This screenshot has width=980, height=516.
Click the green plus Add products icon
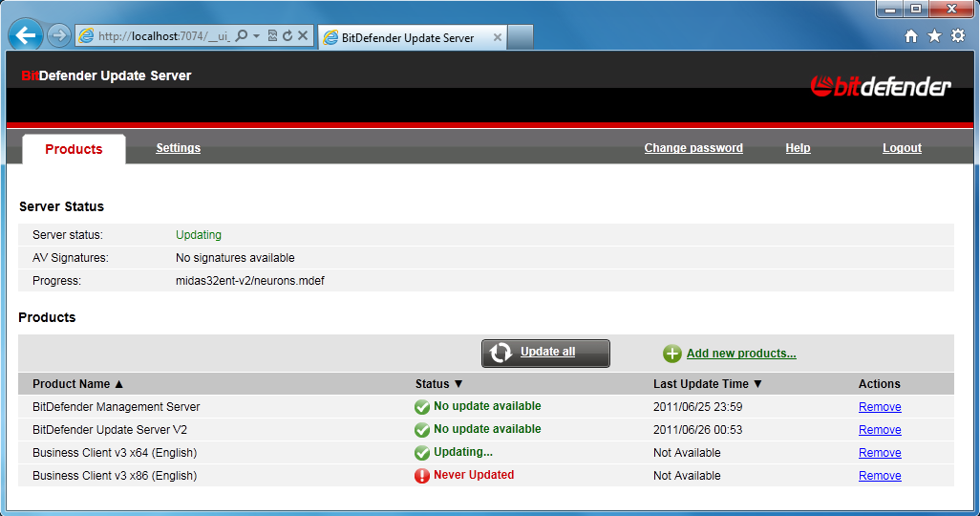671,354
